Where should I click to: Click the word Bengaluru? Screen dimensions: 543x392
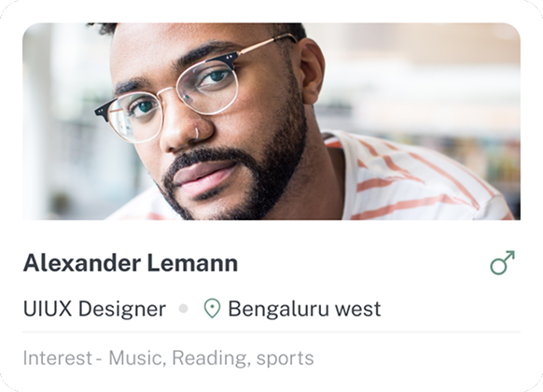click(x=278, y=309)
